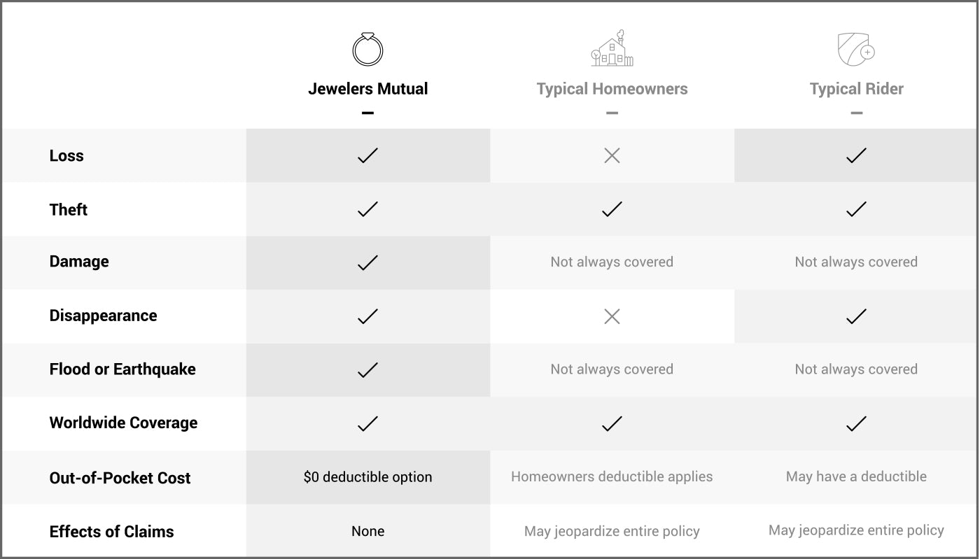Click the dash under Jewelers Mutual heading
980x559 pixels.
coord(367,113)
